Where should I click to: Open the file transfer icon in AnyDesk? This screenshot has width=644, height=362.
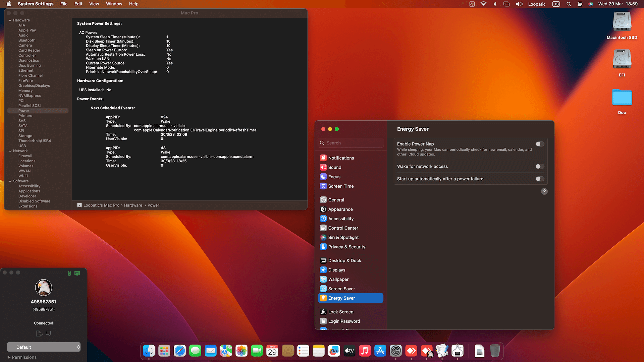[x=39, y=333]
